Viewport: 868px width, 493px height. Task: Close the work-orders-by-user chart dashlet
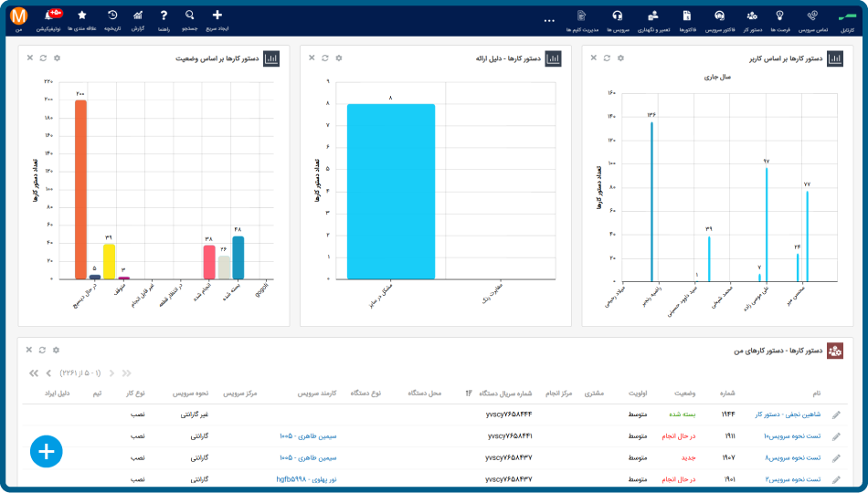tap(593, 58)
